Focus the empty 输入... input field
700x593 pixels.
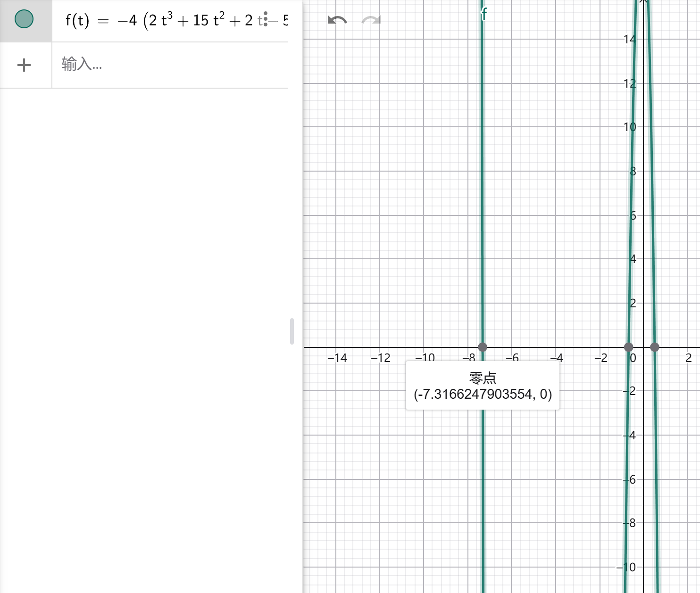point(170,65)
